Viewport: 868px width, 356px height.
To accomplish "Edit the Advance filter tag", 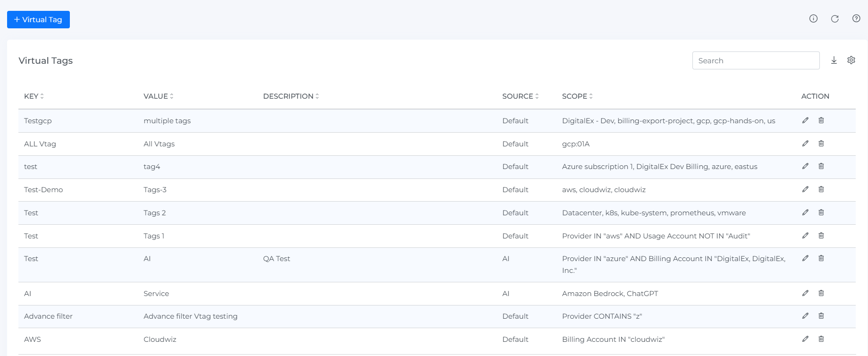I will [x=805, y=316].
